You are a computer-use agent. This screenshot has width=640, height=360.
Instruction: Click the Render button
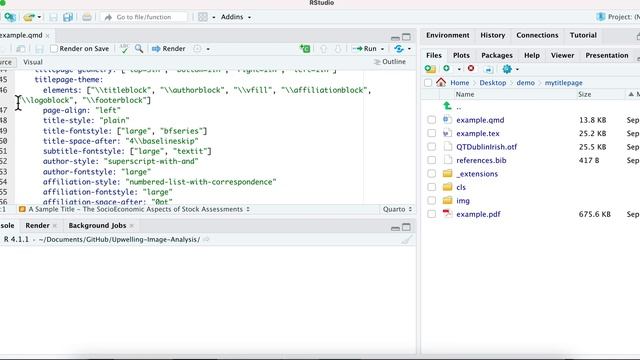[x=169, y=49]
